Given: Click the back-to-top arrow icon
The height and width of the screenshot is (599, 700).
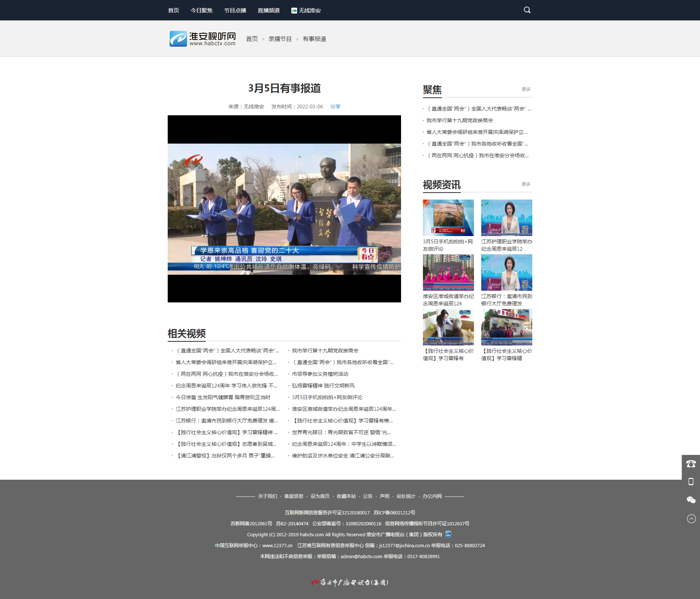Looking at the screenshot, I should [691, 519].
